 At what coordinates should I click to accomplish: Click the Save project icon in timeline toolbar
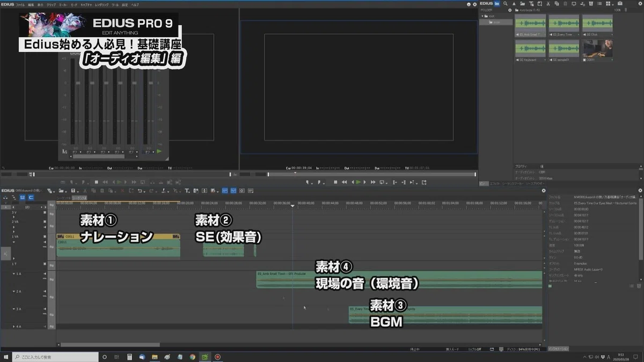(x=72, y=190)
